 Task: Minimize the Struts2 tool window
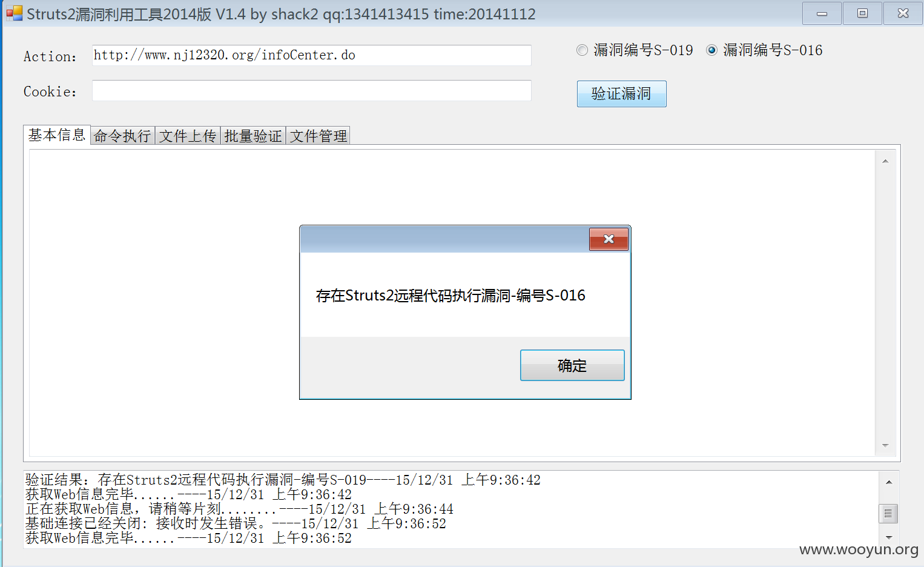coord(822,13)
